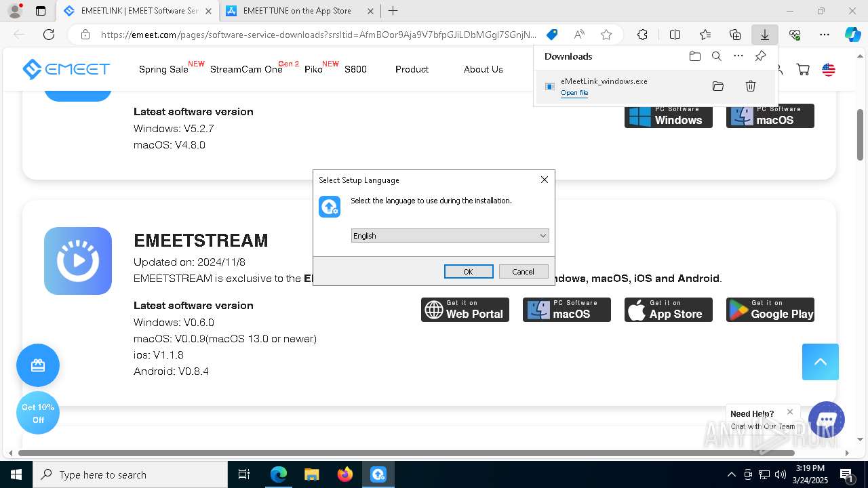Image resolution: width=868 pixels, height=488 pixels.
Task: Search downloads with magnifier icon
Action: click(x=717, y=56)
